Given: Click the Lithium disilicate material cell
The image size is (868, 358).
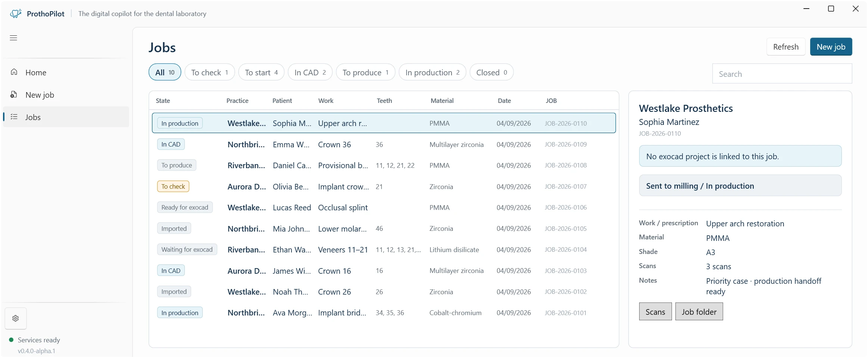Looking at the screenshot, I should [454, 250].
